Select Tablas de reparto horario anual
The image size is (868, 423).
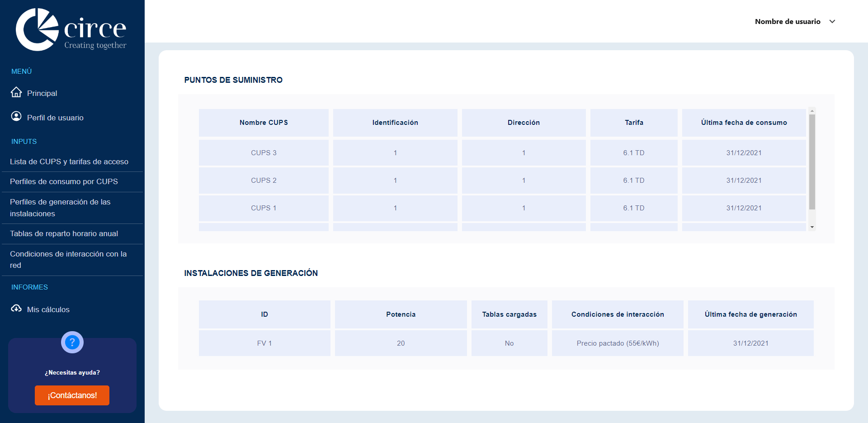(64, 233)
